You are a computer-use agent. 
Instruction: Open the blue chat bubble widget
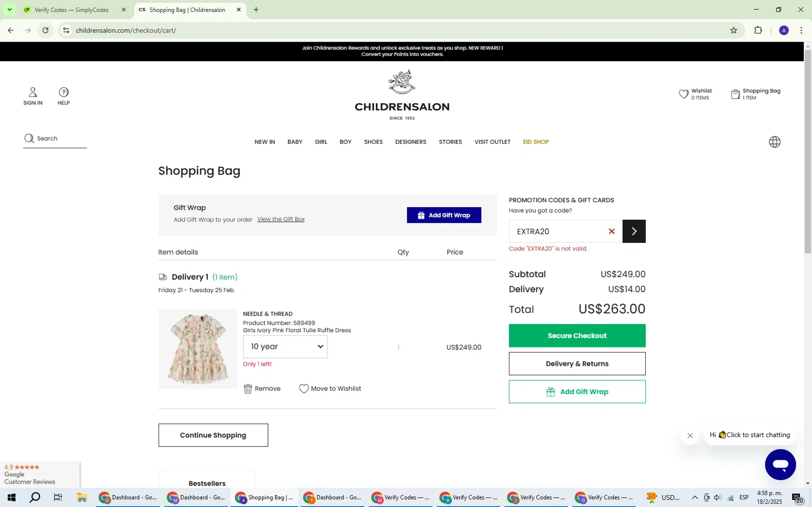(780, 464)
